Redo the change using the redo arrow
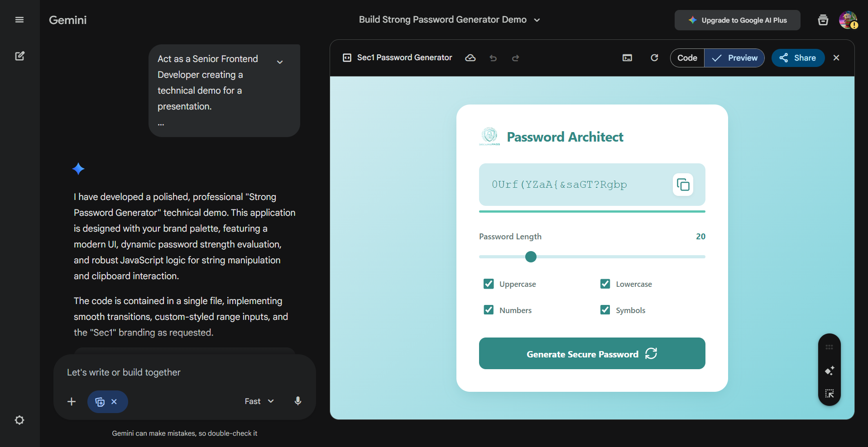The height and width of the screenshot is (447, 868). tap(516, 58)
